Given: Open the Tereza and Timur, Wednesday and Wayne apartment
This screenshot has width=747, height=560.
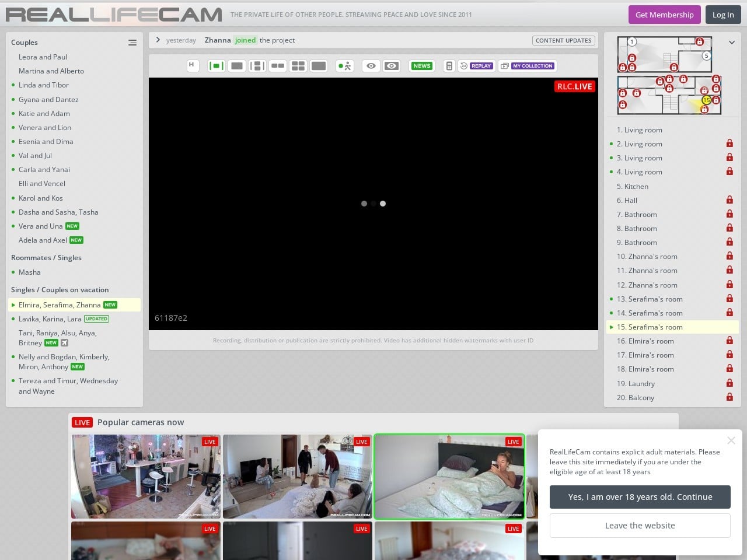Looking at the screenshot, I should coord(68,386).
